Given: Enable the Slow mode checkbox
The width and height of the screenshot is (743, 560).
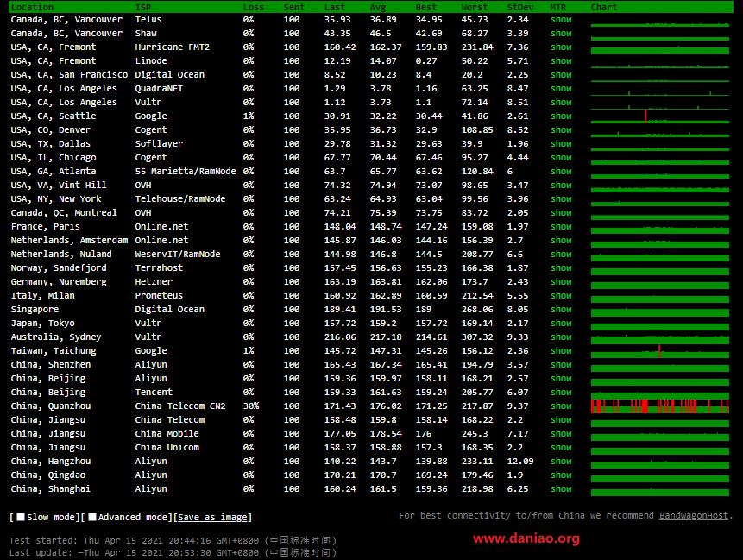Looking at the screenshot, I should [x=21, y=517].
